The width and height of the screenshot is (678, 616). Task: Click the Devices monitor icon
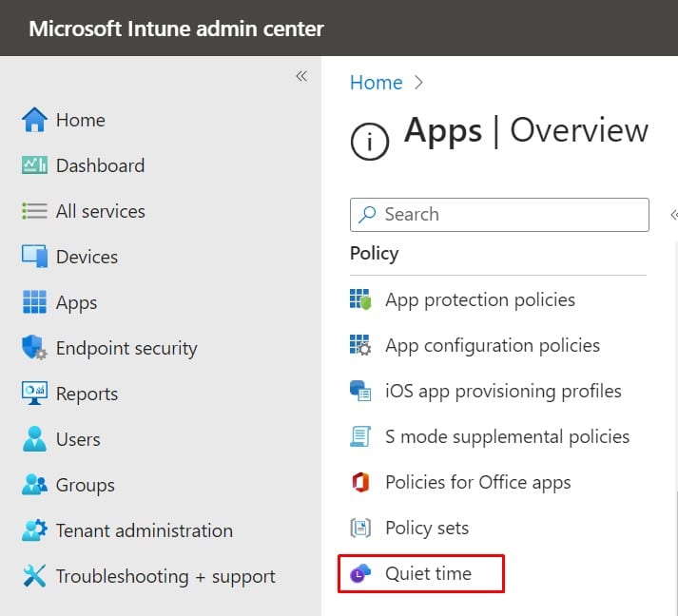pyautogui.click(x=34, y=257)
